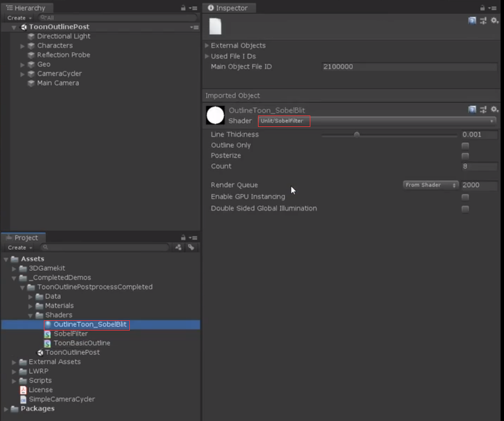Open the Hierarchy Create menu
Viewport: 504px width, 421px height.
pyautogui.click(x=19, y=18)
